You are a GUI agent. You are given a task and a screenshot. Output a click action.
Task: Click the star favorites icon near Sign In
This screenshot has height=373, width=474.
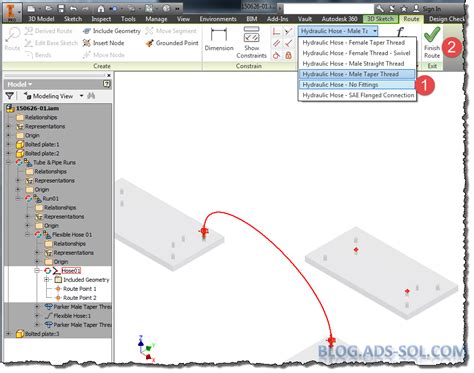(x=404, y=8)
